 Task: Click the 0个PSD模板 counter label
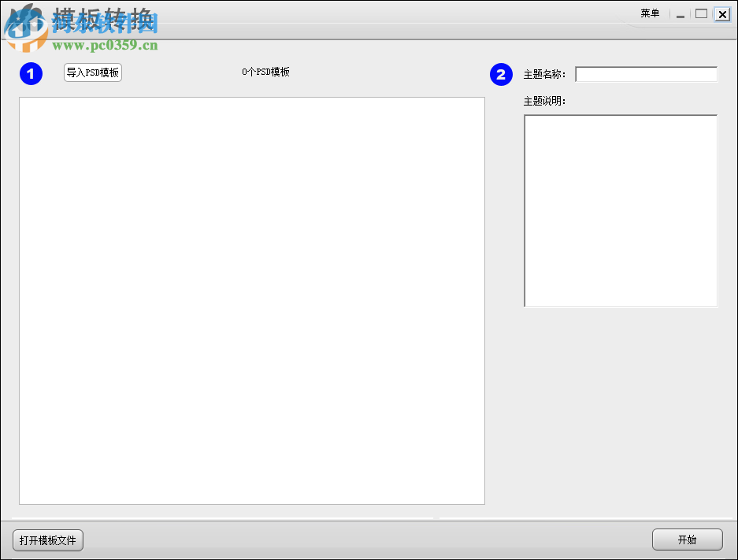click(265, 72)
